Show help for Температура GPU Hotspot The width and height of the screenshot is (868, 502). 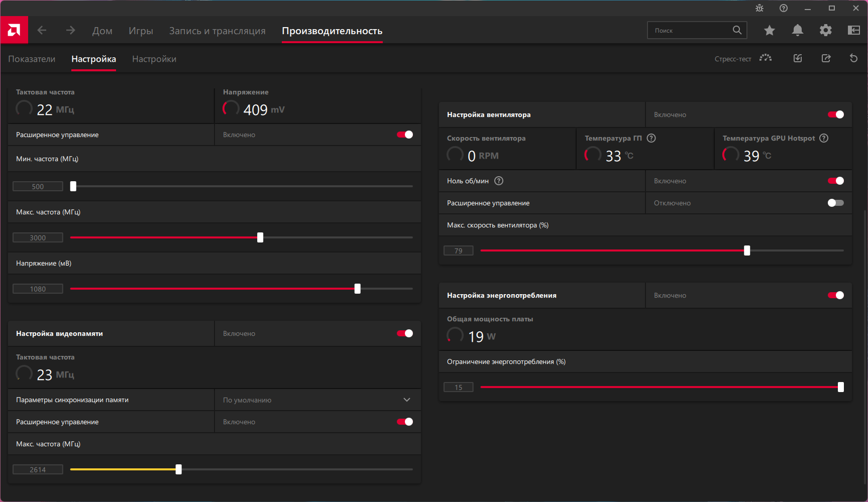point(824,138)
